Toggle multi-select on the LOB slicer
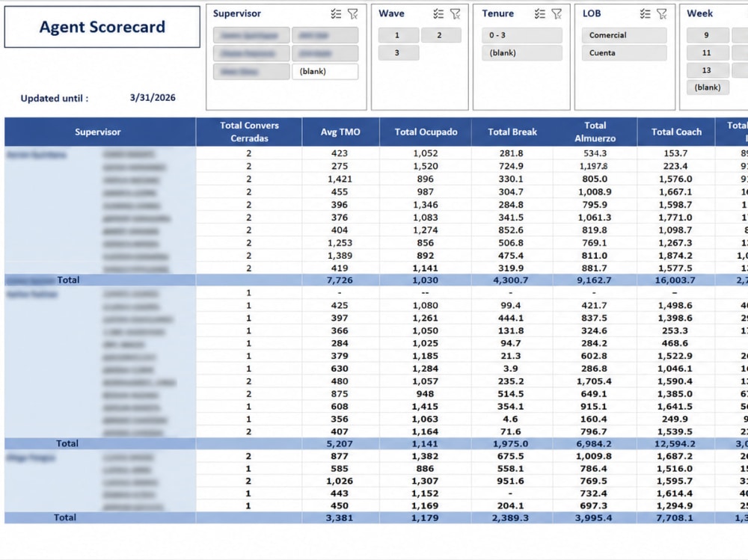748x560 pixels. [645, 14]
